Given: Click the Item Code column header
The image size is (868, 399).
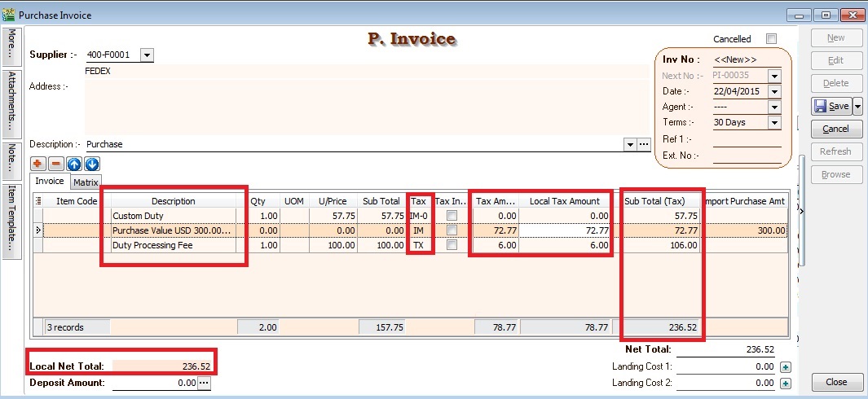Looking at the screenshot, I should [77, 201].
